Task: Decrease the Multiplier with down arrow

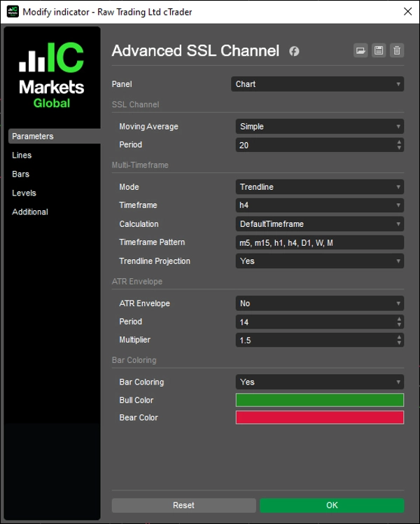Action: [x=399, y=343]
